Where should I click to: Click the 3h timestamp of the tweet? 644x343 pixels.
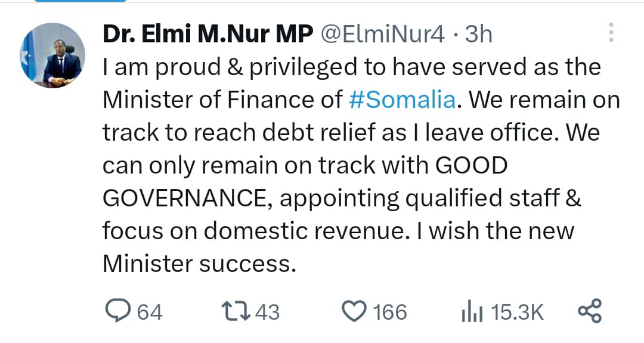point(478,35)
